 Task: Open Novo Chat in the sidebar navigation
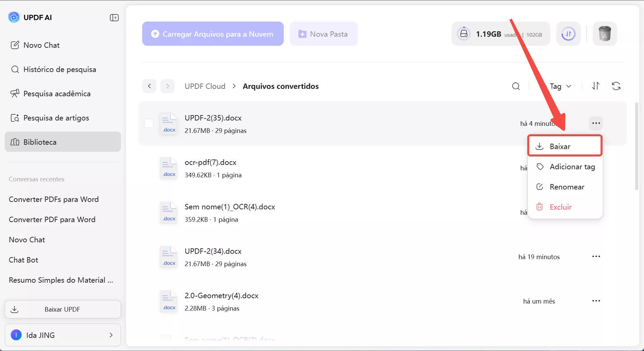click(63, 45)
